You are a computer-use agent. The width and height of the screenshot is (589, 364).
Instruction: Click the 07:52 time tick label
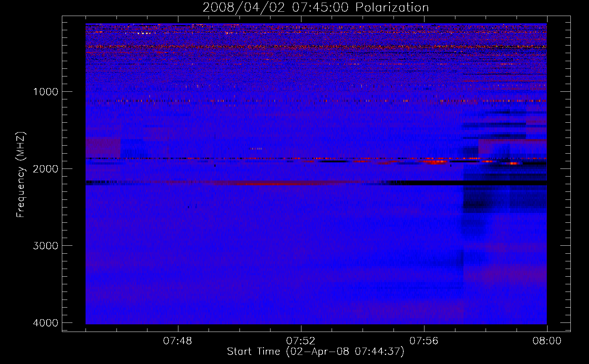[301, 341]
